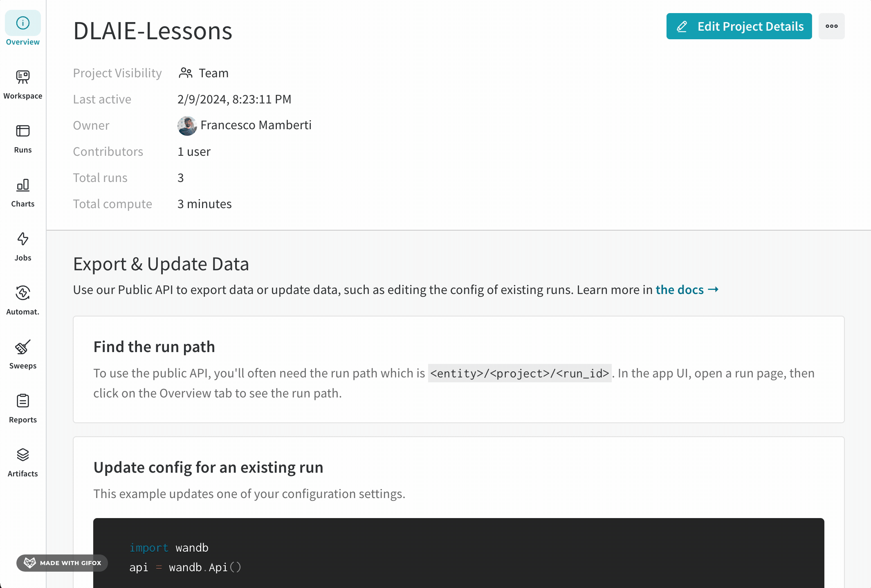
Task: Click Francesco Mamberti's owner avatar
Action: (x=187, y=125)
